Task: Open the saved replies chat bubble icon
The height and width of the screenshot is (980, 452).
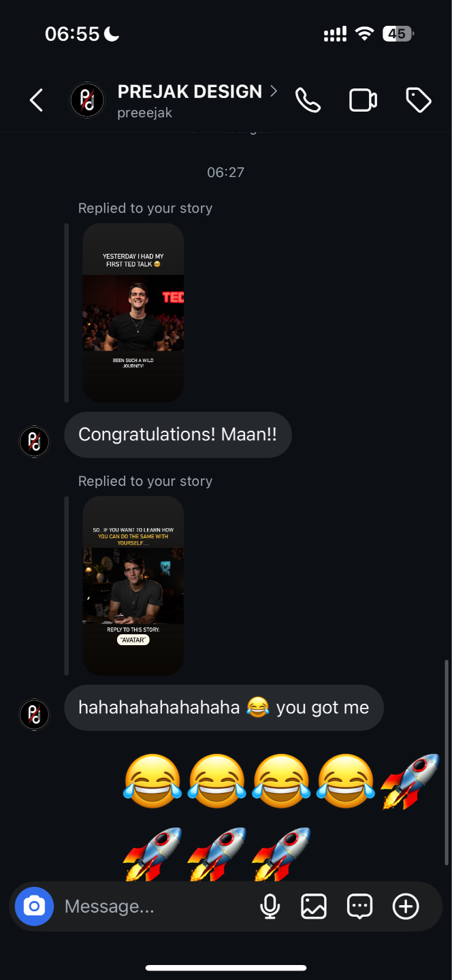Action: [359, 906]
